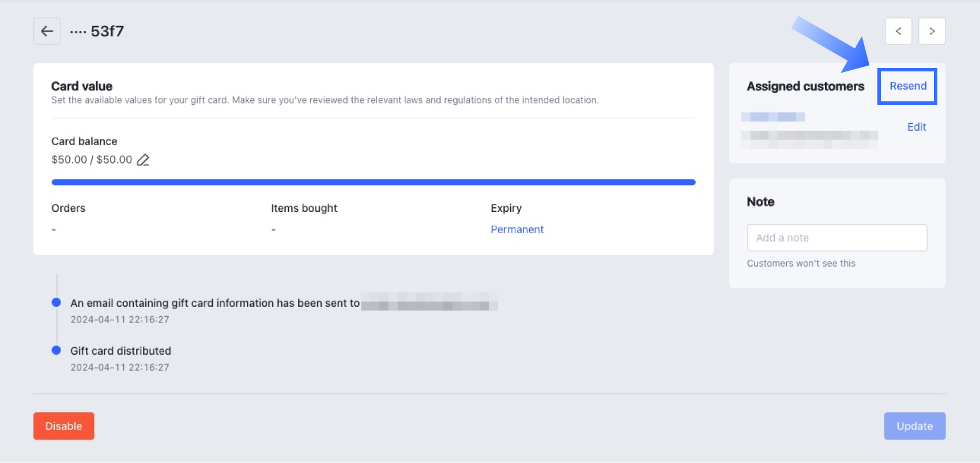Screen dimensions: 980x463
Task: Click the $50.00 / $50.00 balance text
Action: (92, 160)
